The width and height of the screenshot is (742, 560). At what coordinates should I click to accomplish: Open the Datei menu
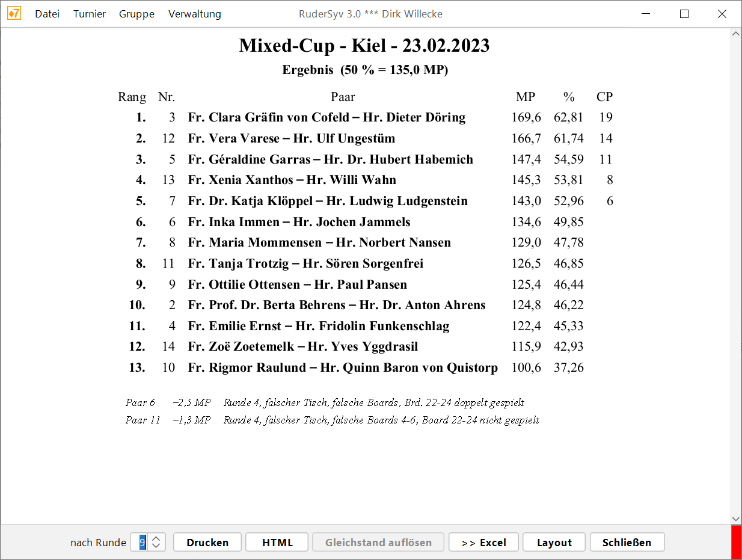tap(47, 14)
